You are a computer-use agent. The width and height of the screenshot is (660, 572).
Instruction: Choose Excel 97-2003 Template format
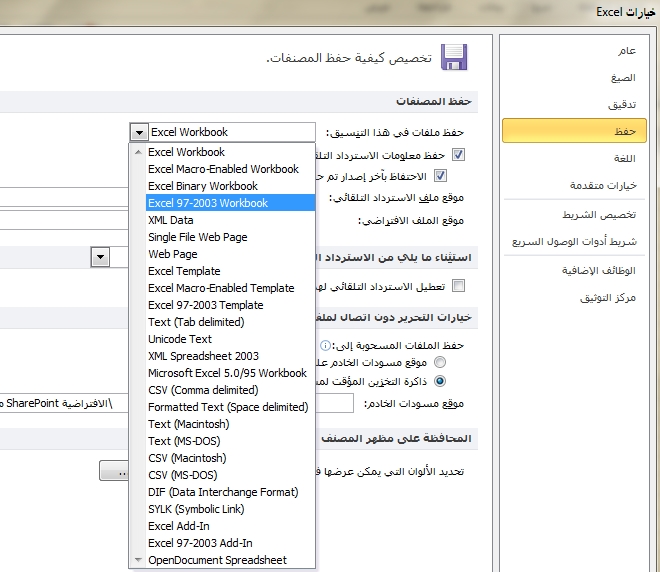click(230, 305)
